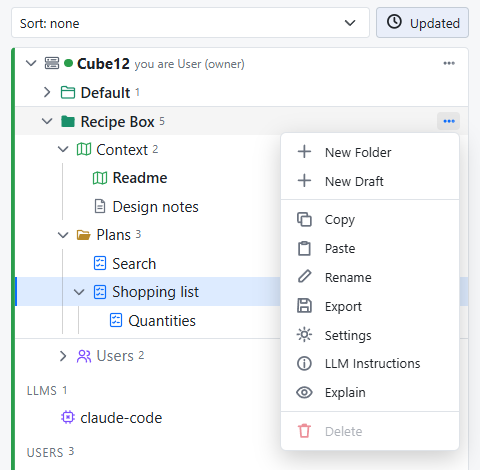Viewport: 480px width, 470px height.
Task: Click the Default folder outline icon
Action: (x=68, y=92)
